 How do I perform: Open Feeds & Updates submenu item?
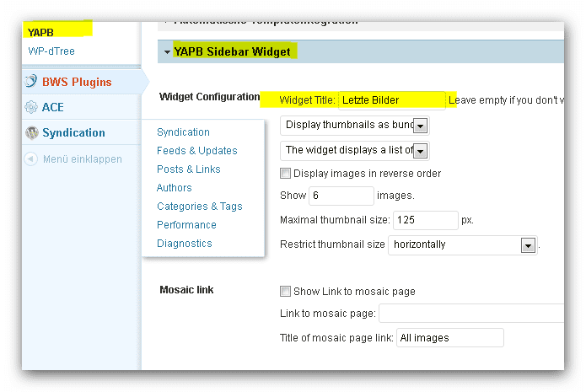(x=197, y=151)
